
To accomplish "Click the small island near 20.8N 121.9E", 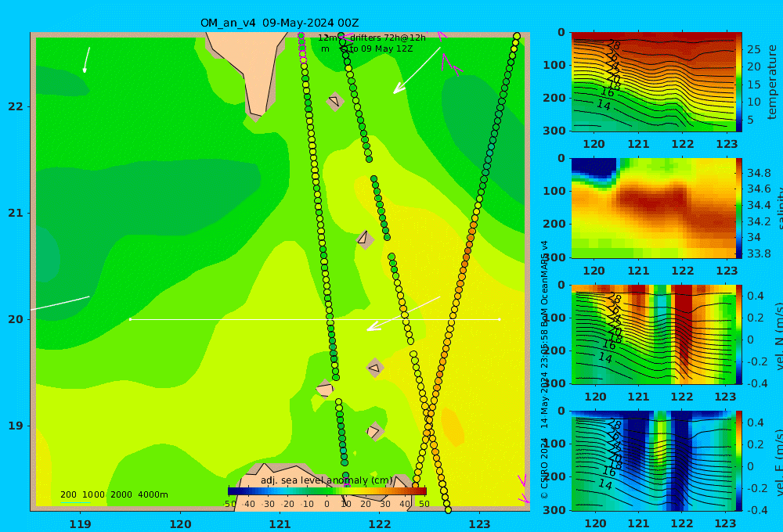I will coord(365,239).
